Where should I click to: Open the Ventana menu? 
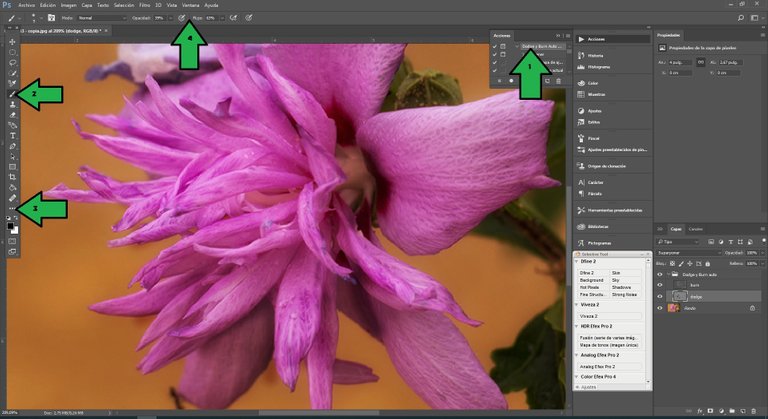coord(191,5)
